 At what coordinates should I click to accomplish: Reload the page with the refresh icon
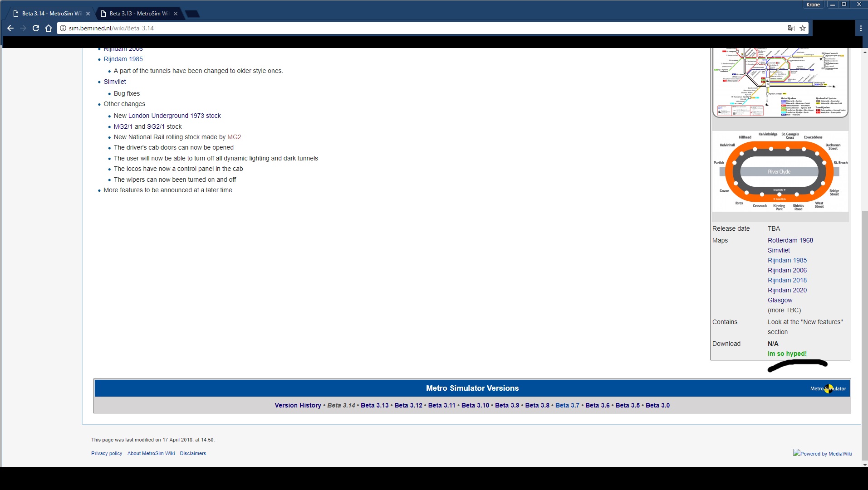[36, 28]
